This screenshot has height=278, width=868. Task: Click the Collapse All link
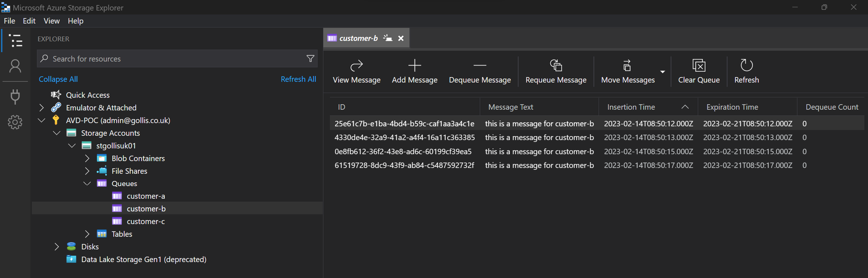point(58,79)
